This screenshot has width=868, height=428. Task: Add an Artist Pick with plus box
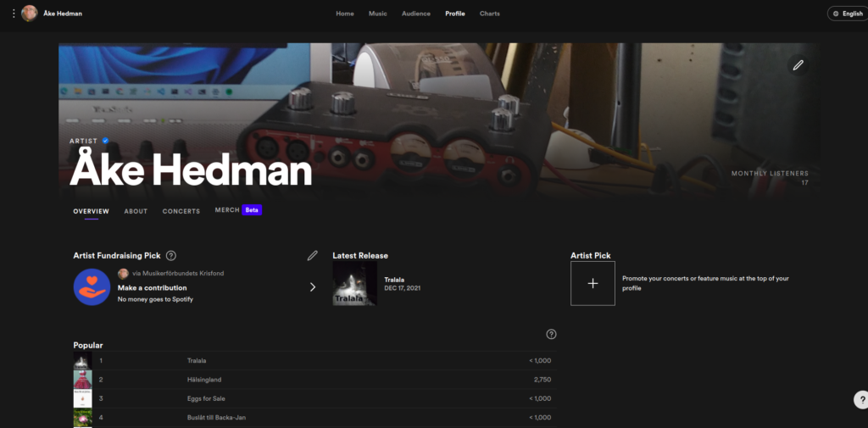coord(593,283)
